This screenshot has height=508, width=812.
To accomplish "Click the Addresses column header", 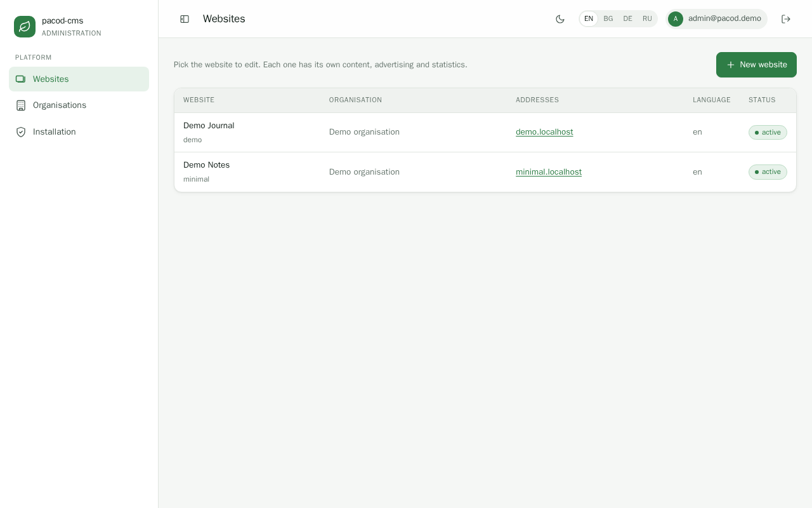I will pos(537,100).
